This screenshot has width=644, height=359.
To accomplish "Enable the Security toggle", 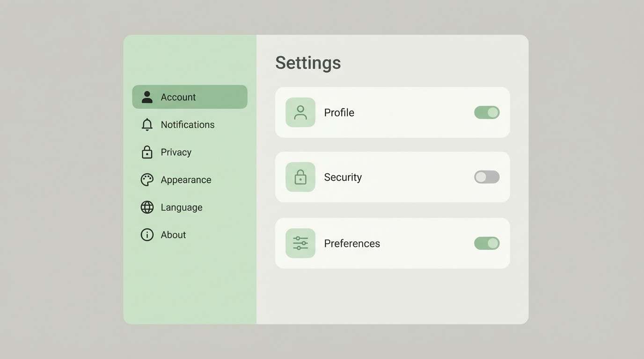I will click(x=486, y=177).
